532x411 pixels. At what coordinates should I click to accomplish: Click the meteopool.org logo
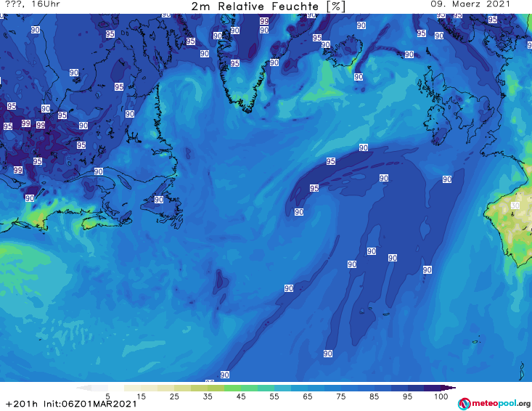point(494,404)
